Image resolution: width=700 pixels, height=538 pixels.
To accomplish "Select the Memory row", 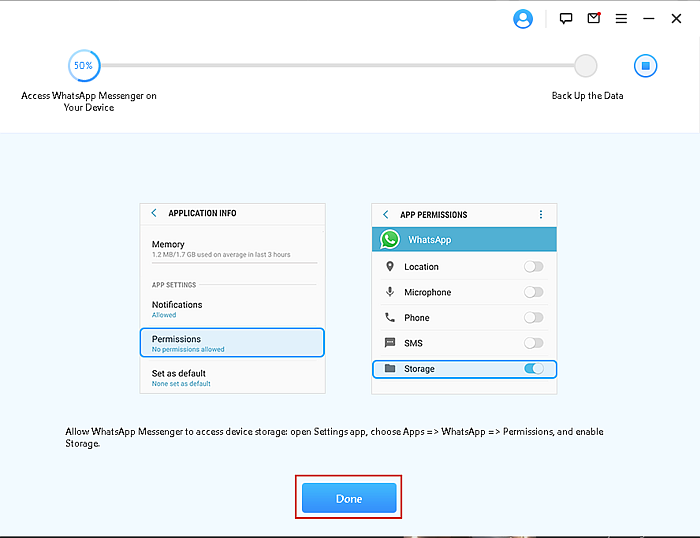I will 232,249.
